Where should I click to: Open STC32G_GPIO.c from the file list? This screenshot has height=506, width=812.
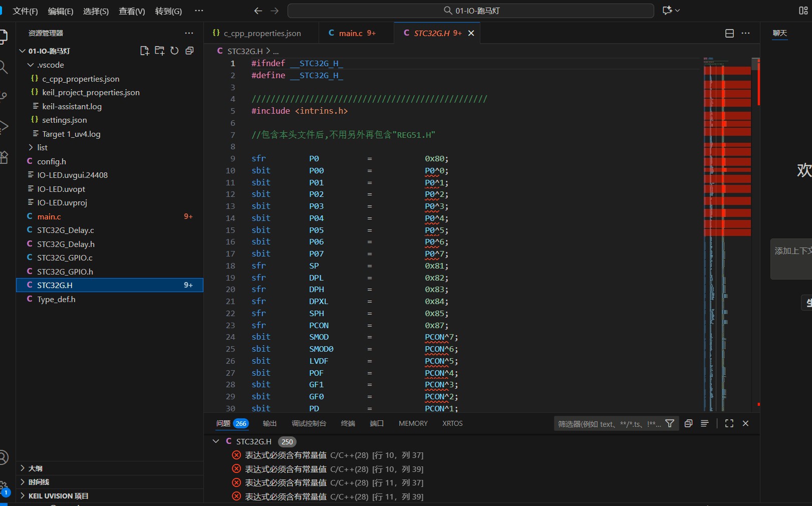65,258
